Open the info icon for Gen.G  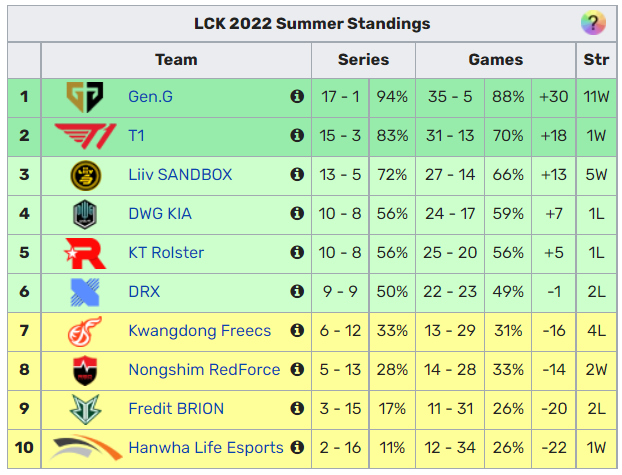click(297, 96)
